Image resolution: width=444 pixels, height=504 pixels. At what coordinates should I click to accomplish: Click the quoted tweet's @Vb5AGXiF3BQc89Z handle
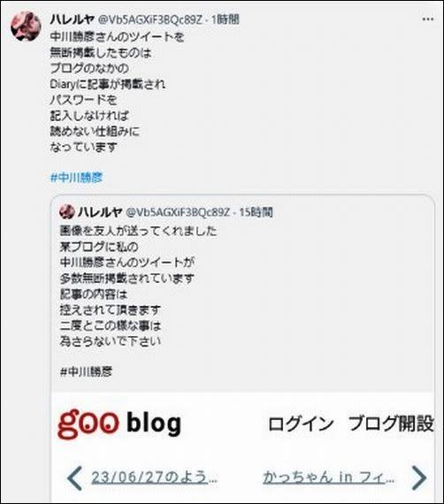pyautogui.click(x=178, y=212)
